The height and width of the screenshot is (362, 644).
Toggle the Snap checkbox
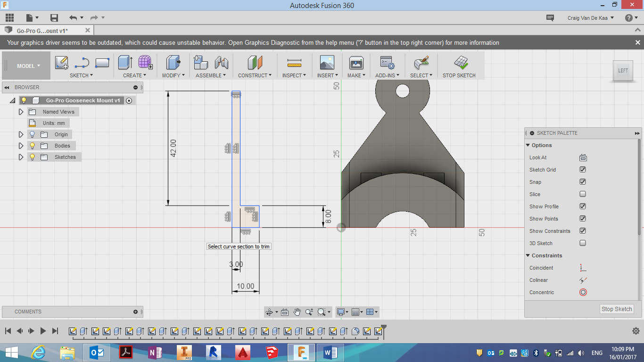pos(583,182)
